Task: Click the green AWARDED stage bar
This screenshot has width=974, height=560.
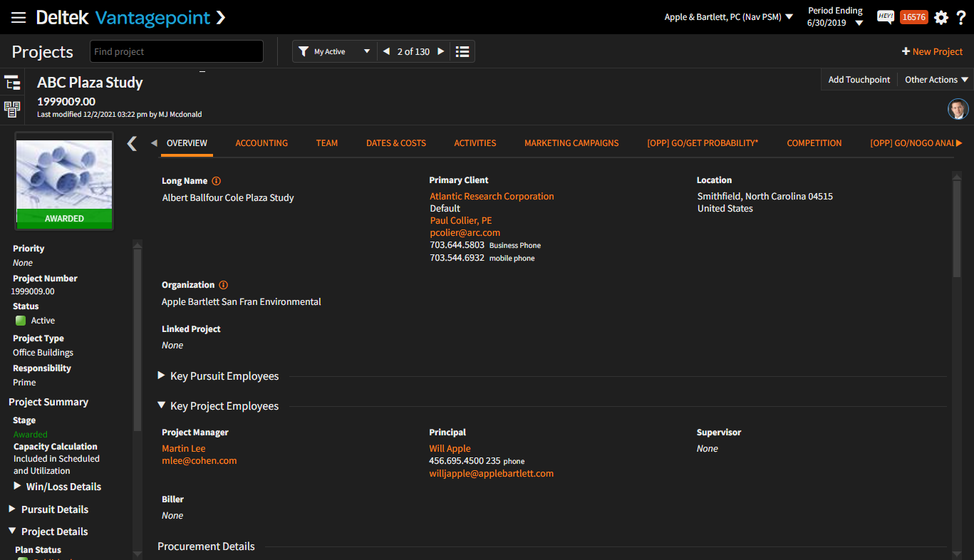Action: [x=64, y=219]
